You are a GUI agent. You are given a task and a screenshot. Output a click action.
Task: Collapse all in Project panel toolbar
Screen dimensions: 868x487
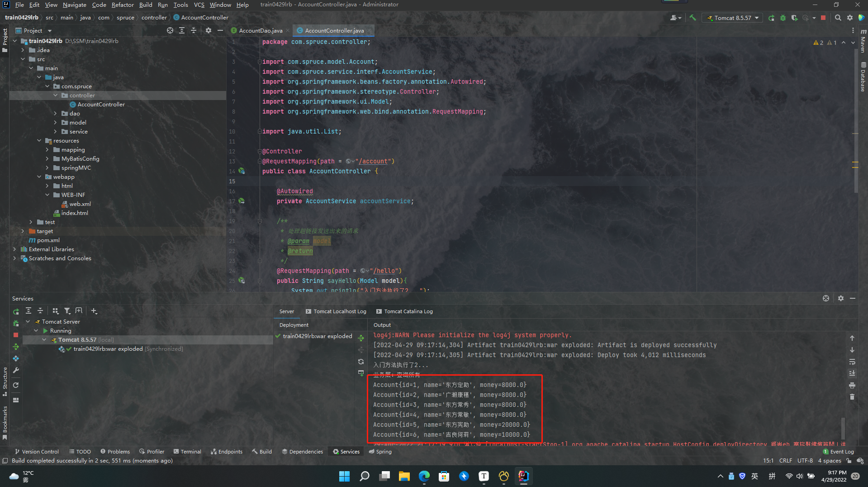[193, 30]
